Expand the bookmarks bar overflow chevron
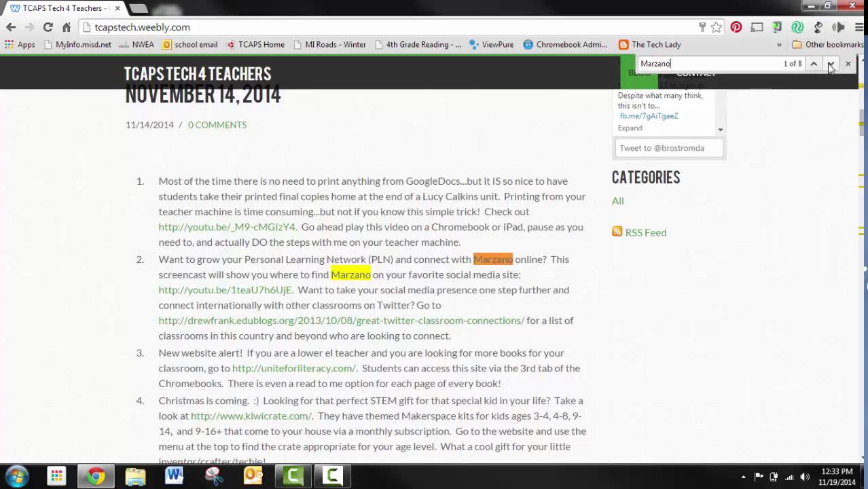 click(x=779, y=45)
